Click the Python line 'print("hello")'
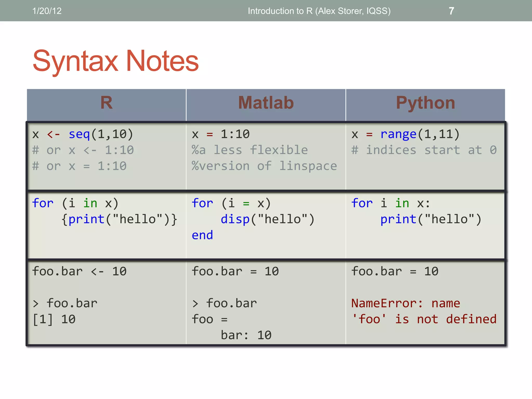 click(x=431, y=220)
